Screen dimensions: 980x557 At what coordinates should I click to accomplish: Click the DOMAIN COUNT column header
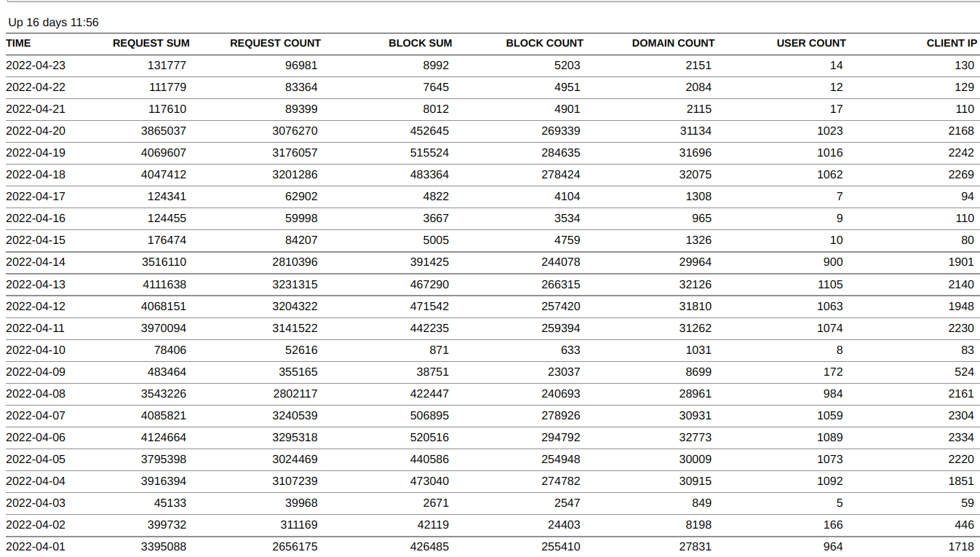(x=673, y=43)
